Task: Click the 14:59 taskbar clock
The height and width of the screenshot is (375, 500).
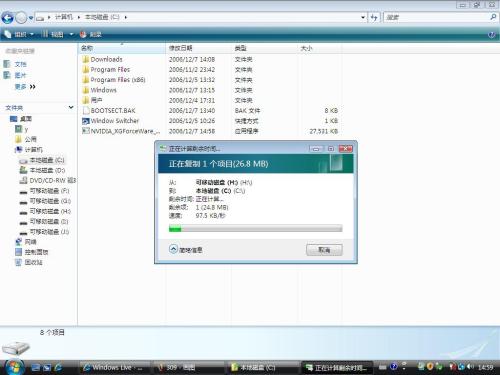Action: click(485, 367)
